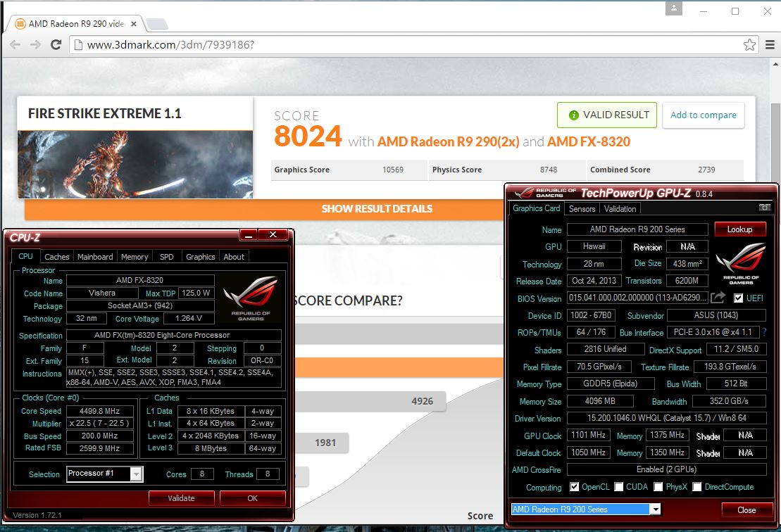Click the GPU-Z BIOS Version field
Image resolution: width=781 pixels, height=532 pixels.
tap(637, 298)
